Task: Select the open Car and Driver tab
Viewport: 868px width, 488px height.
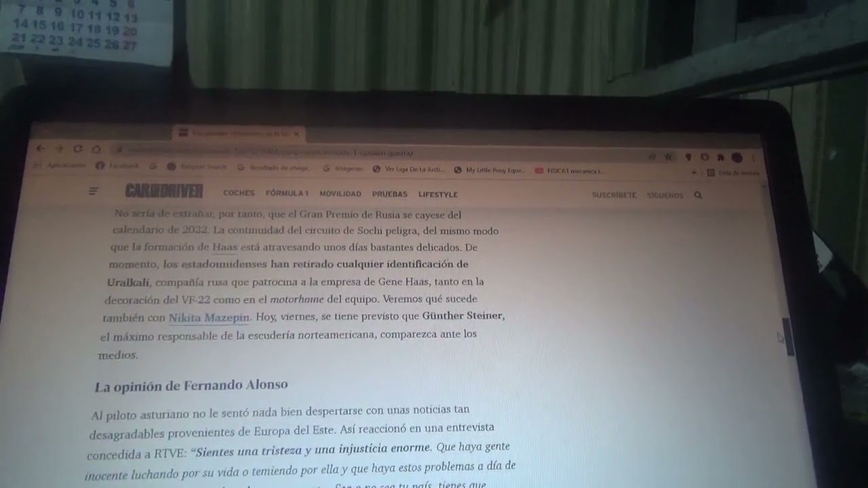Action: point(239,134)
